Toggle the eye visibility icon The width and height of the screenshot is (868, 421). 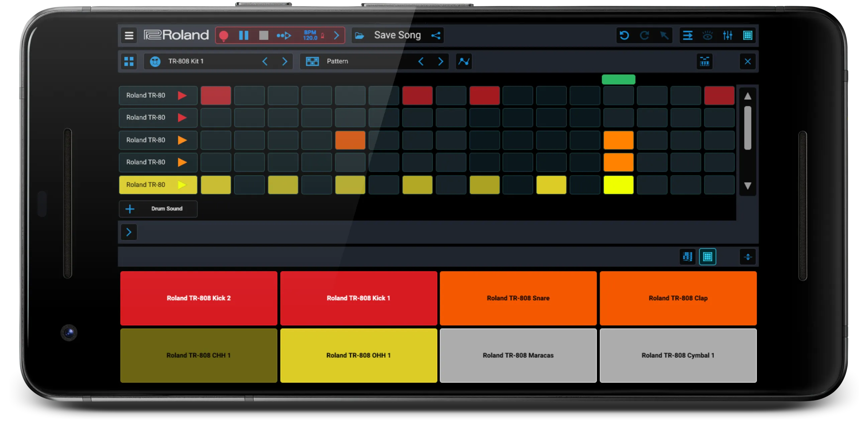coord(707,35)
